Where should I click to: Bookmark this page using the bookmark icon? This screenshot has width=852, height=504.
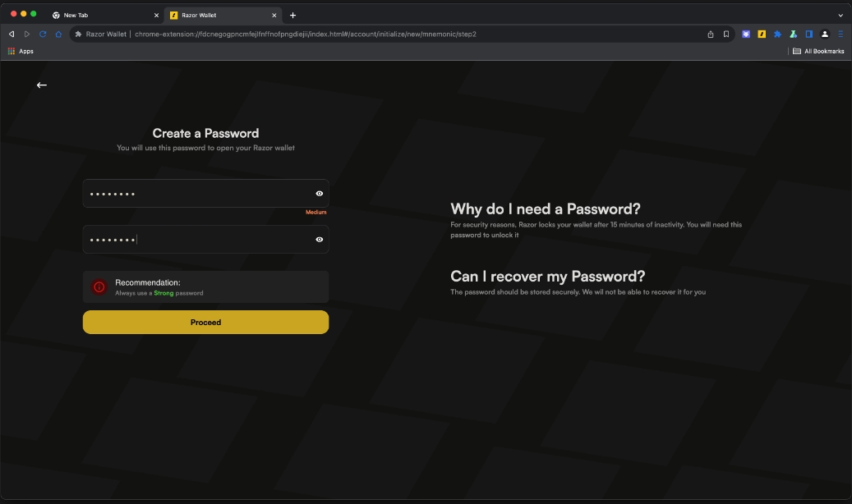tap(726, 34)
